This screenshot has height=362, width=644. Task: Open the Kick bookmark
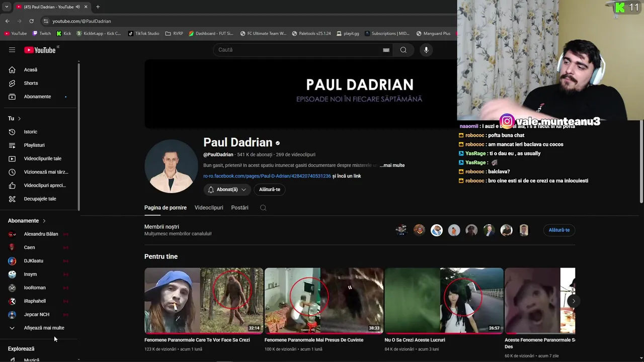tap(64, 34)
